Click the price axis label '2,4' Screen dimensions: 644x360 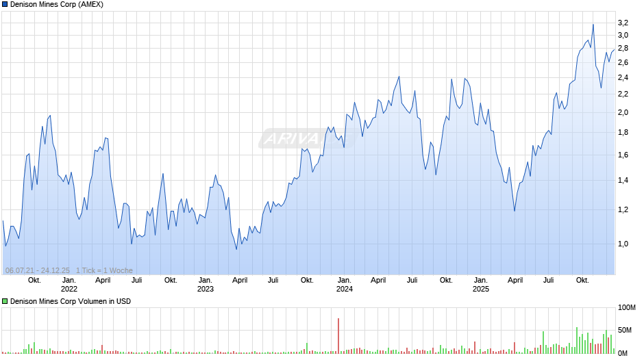coord(623,78)
